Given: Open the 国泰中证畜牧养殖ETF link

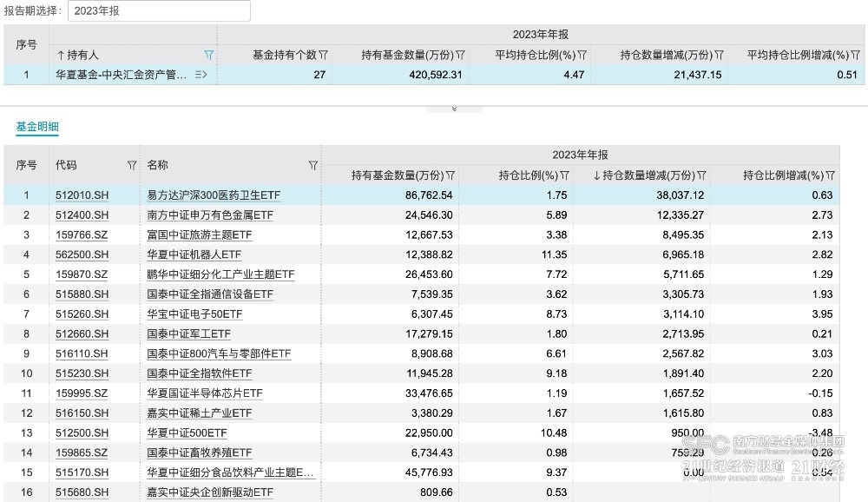Looking at the screenshot, I should pyautogui.click(x=200, y=452).
